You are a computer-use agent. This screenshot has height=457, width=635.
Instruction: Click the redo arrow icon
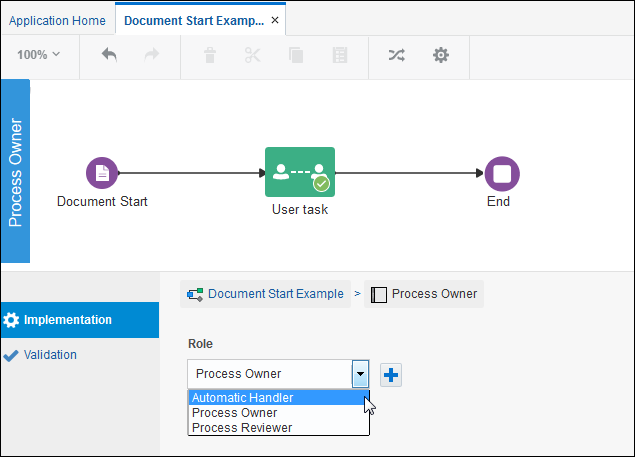click(x=152, y=55)
